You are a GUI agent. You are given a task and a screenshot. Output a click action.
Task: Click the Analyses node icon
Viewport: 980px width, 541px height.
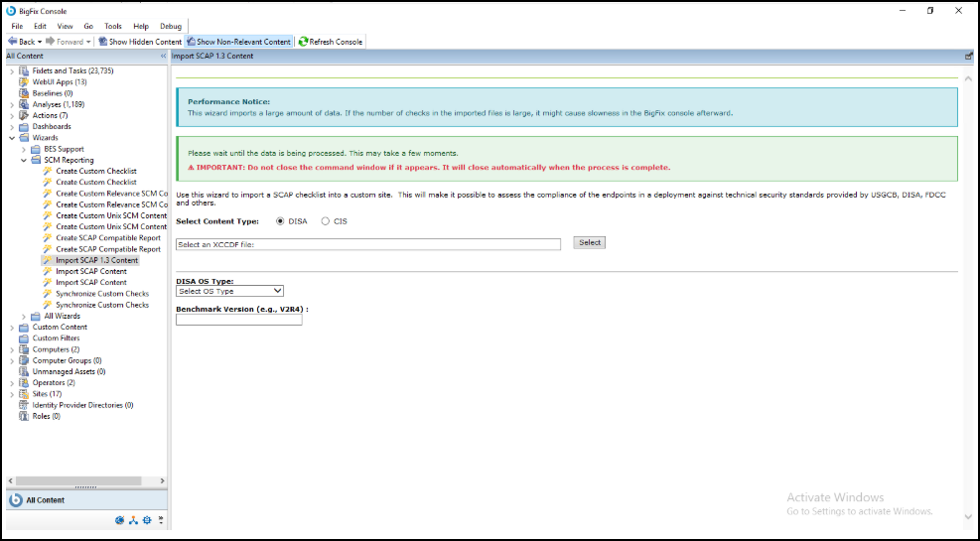tap(24, 104)
